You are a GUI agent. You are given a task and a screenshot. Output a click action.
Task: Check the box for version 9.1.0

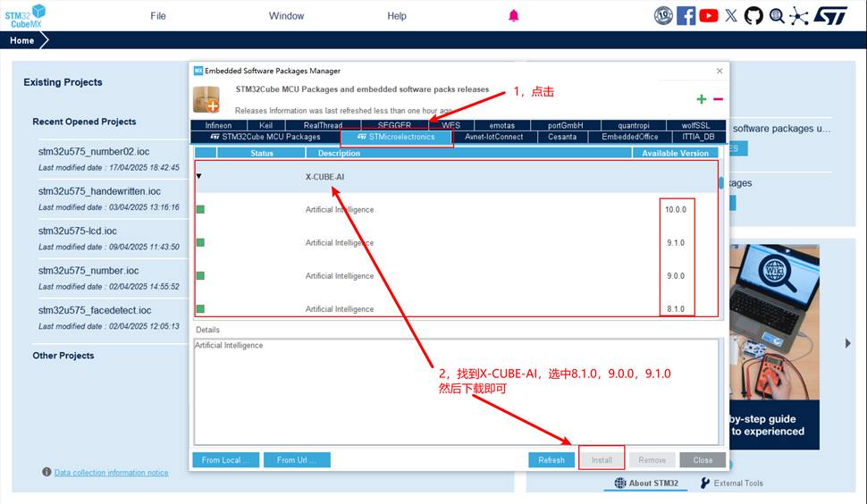pyautogui.click(x=200, y=242)
